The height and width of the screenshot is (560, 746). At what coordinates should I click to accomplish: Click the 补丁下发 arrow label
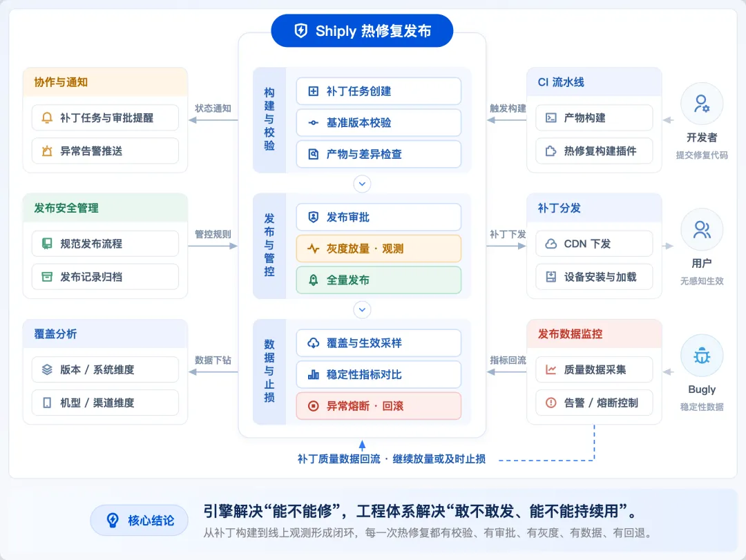508,234
